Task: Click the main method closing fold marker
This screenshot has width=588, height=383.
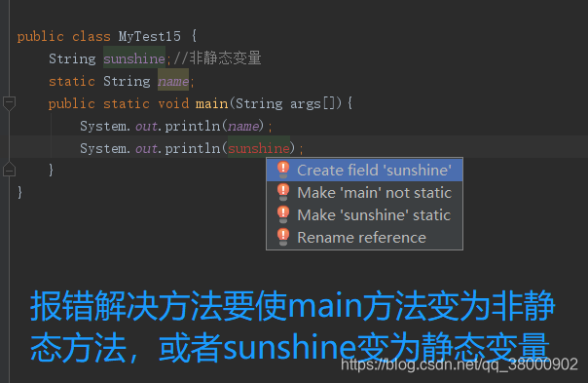Action: (x=9, y=170)
